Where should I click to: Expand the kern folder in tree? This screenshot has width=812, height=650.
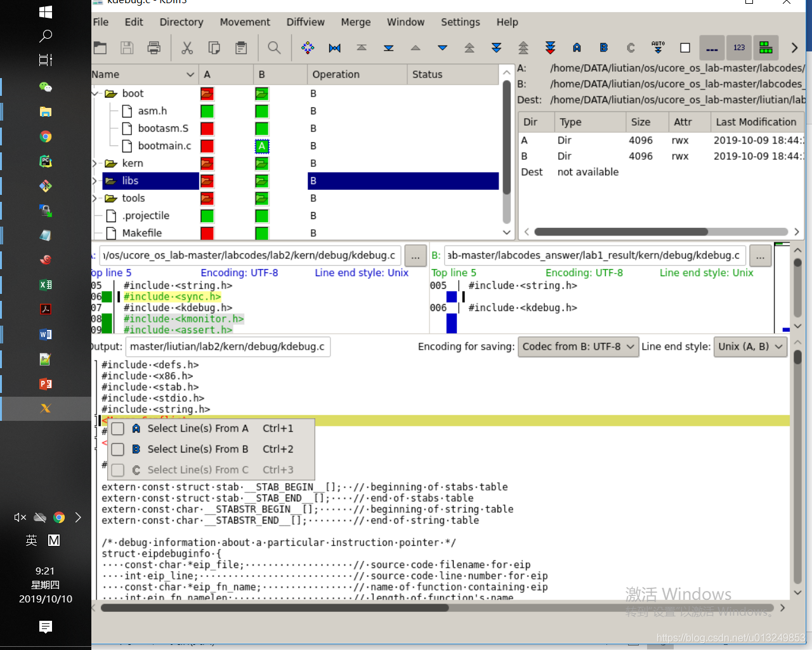click(95, 163)
